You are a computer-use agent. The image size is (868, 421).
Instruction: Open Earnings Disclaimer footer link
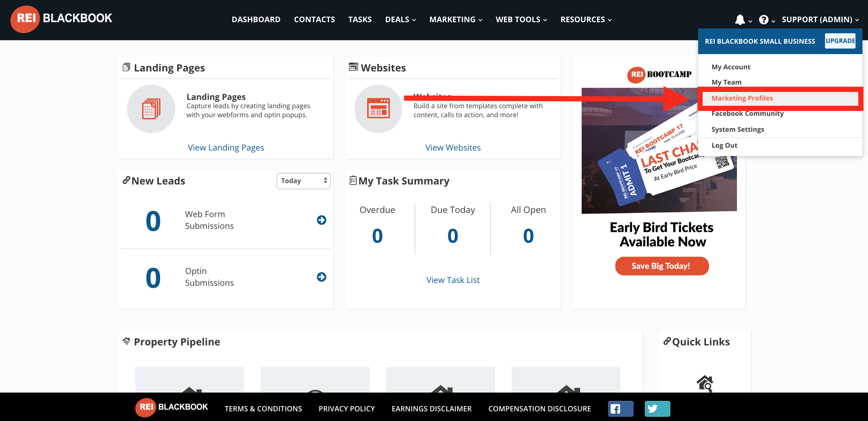coord(432,409)
